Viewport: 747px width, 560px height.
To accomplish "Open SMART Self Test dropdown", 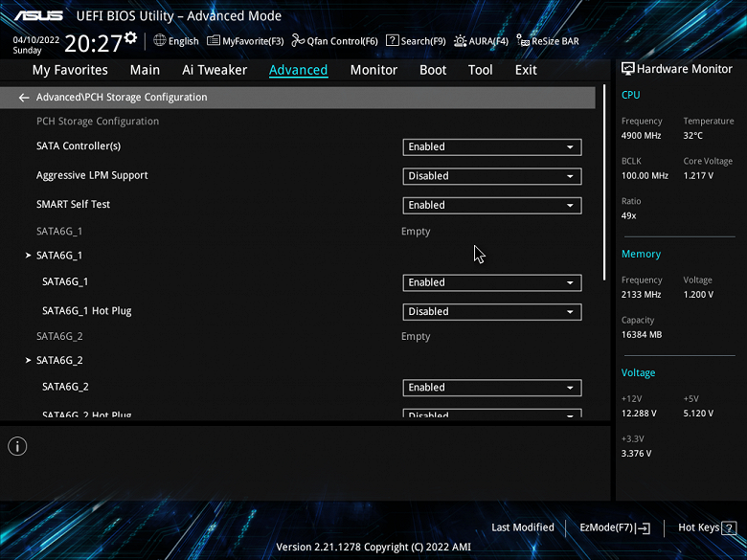I will coord(492,205).
